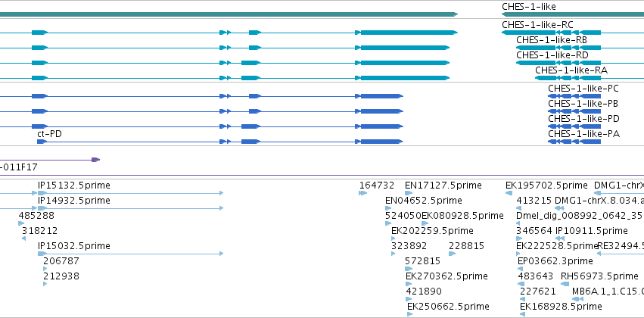Click feature label 413215
The image size is (644, 318).
[x=534, y=201]
